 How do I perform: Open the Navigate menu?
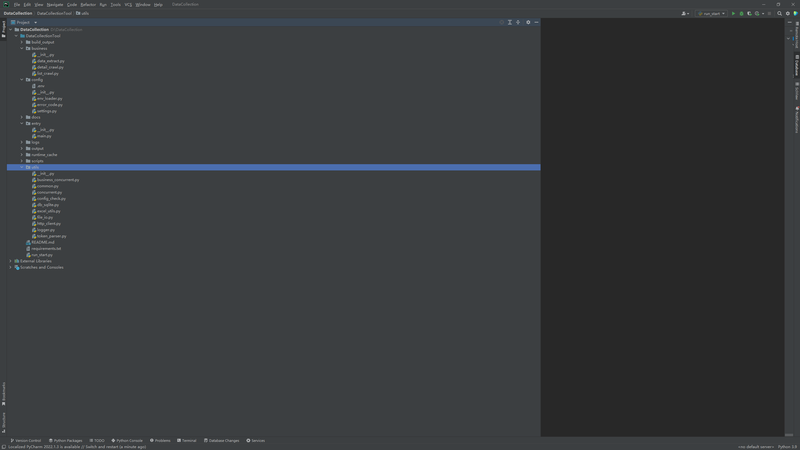(x=55, y=5)
